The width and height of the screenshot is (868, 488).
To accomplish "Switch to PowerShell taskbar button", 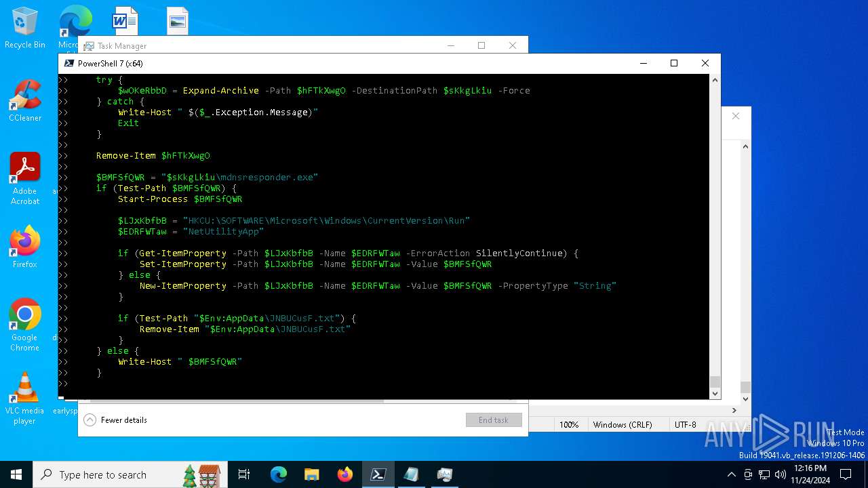I will tap(378, 474).
